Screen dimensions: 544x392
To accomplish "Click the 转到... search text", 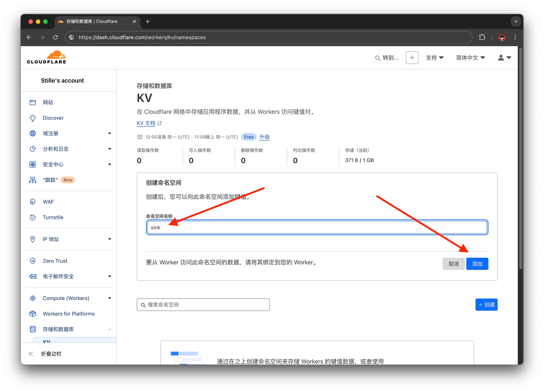I will pos(390,58).
